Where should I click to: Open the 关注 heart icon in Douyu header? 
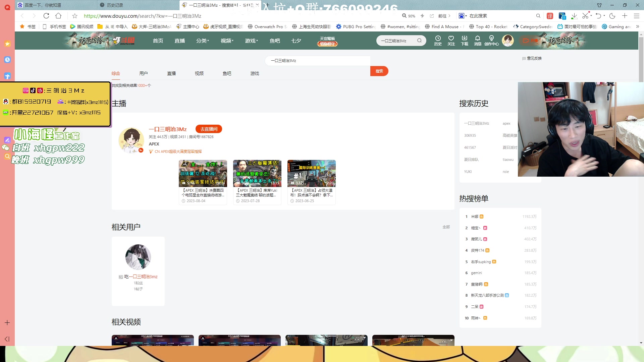click(451, 41)
